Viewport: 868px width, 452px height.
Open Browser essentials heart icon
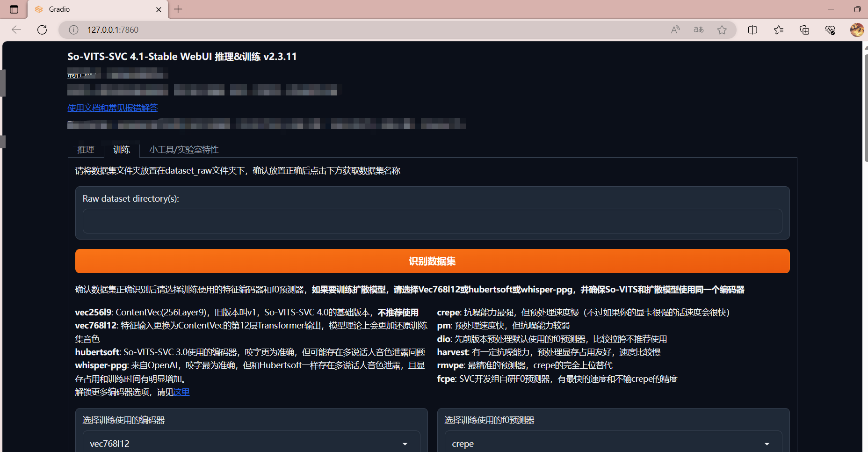click(x=830, y=30)
